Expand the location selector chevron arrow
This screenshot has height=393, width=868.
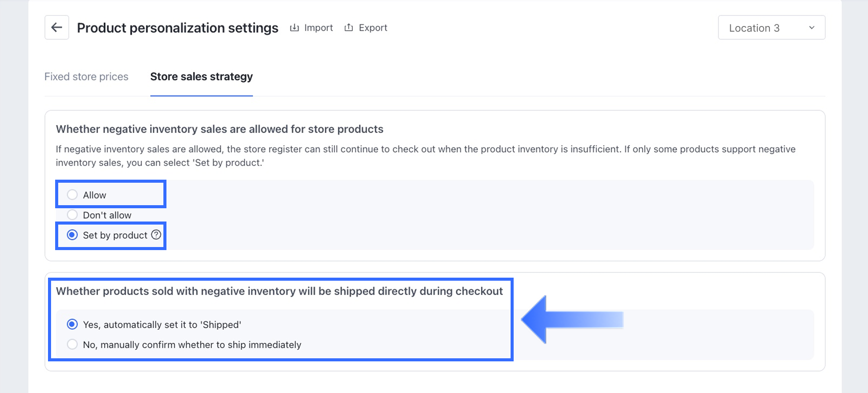tap(811, 28)
